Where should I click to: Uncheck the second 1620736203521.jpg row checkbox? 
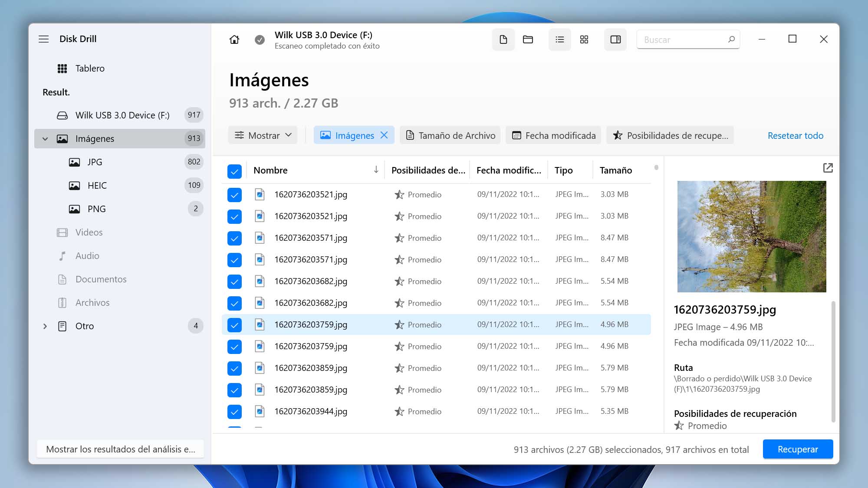click(234, 216)
